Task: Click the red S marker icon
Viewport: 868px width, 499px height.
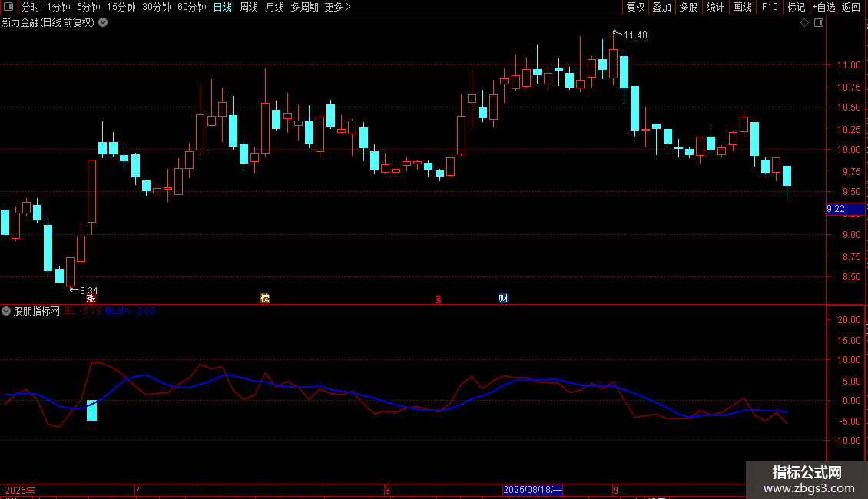Action: [x=439, y=299]
